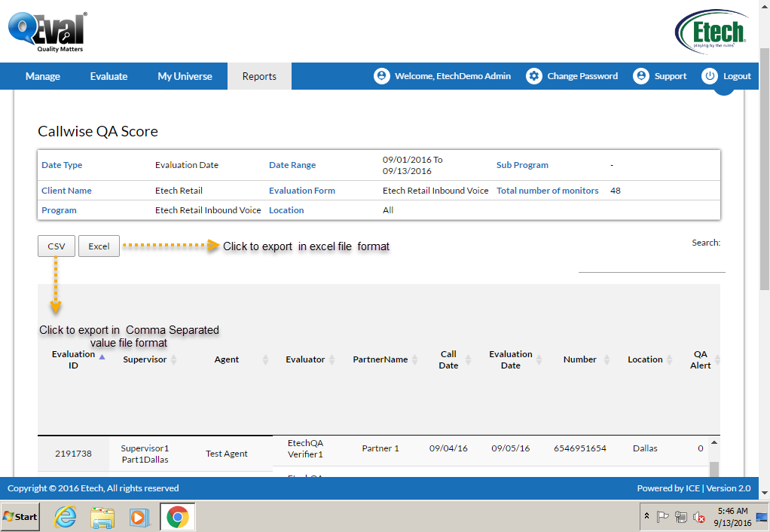Click the Support link

tap(671, 76)
